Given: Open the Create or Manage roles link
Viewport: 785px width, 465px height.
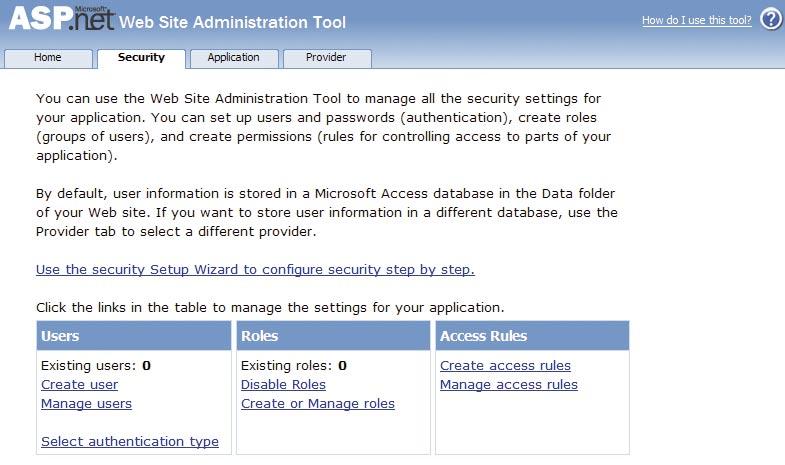Looking at the screenshot, I should pyautogui.click(x=318, y=403).
